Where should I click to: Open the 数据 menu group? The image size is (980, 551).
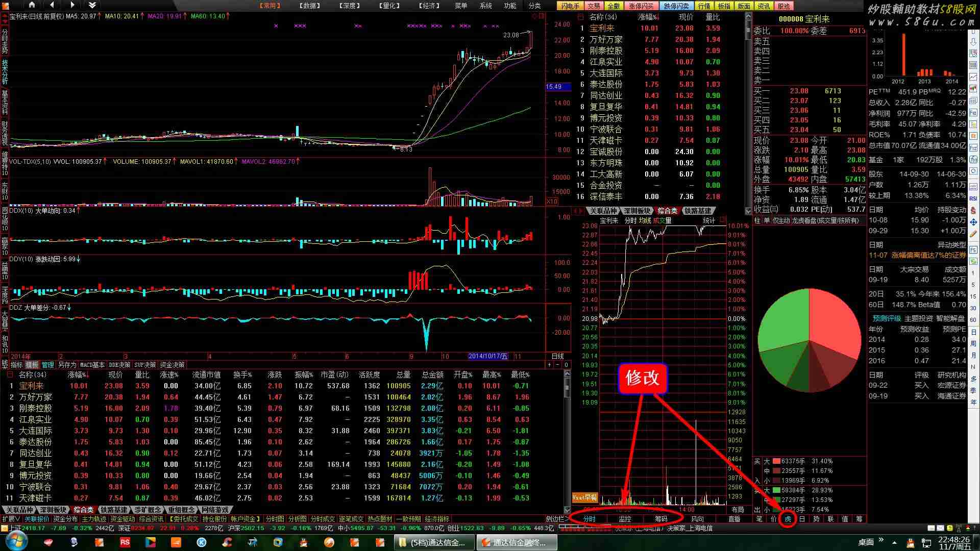tap(309, 6)
